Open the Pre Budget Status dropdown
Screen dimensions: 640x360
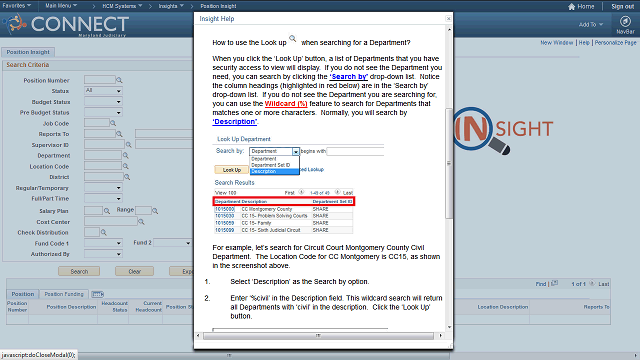[103, 112]
